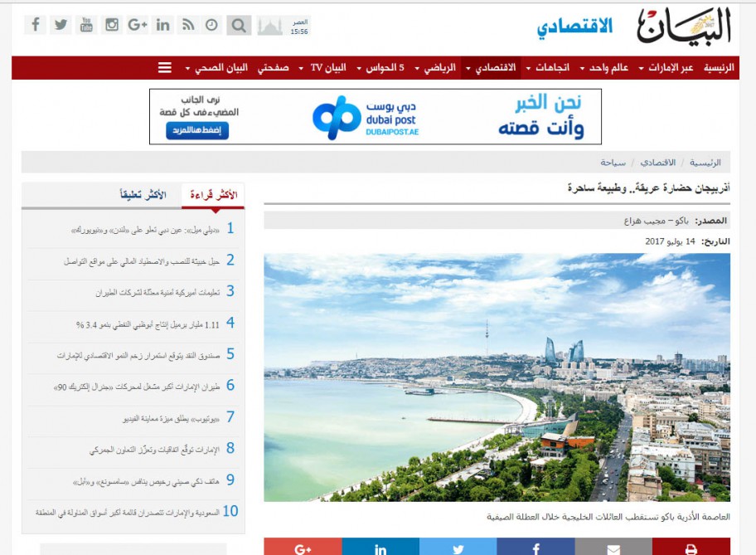
Task: Go to الرئيسية in navigation bar
Action: [x=719, y=67]
